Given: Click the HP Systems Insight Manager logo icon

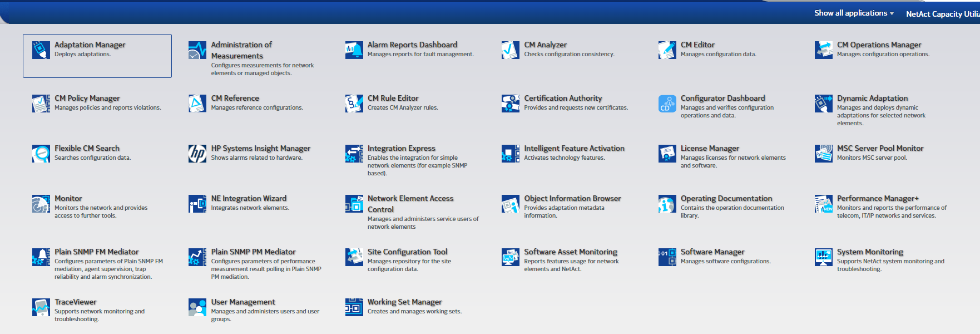Looking at the screenshot, I should (x=197, y=154).
